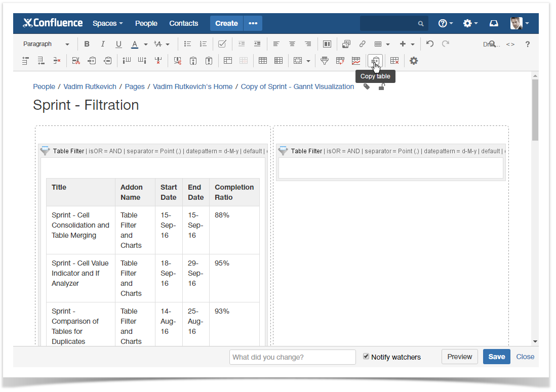The image size is (556, 392).
Task: Open the page layout tool
Action: [x=327, y=44]
